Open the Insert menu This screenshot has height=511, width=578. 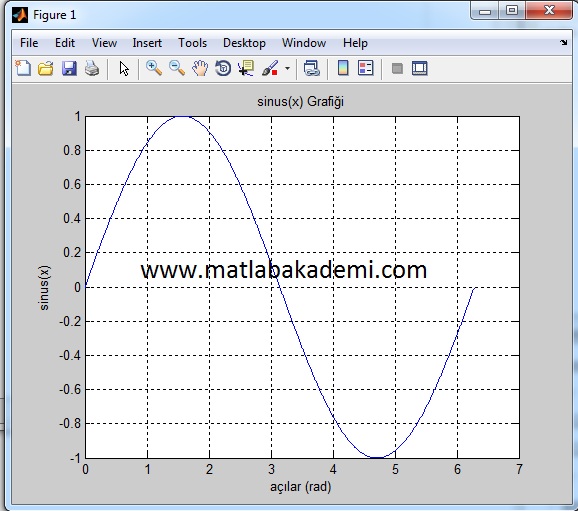(x=147, y=43)
